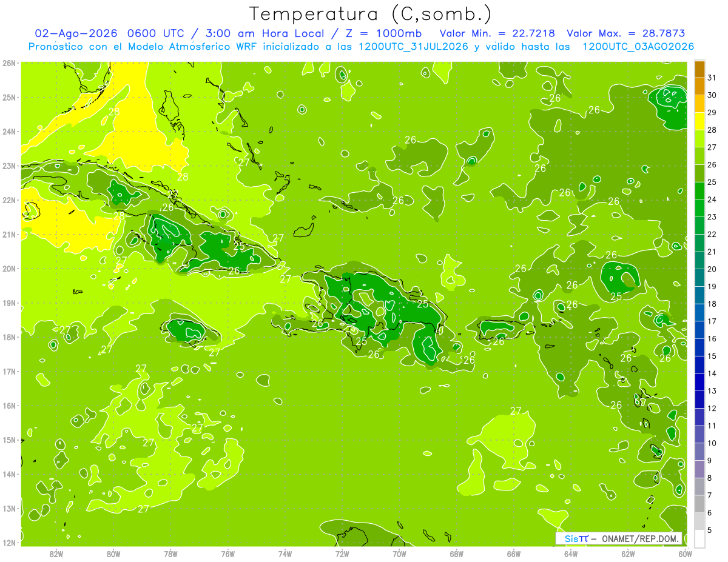Click the "60W" longitude axis label
The width and height of the screenshot is (728, 562).
coord(686,554)
